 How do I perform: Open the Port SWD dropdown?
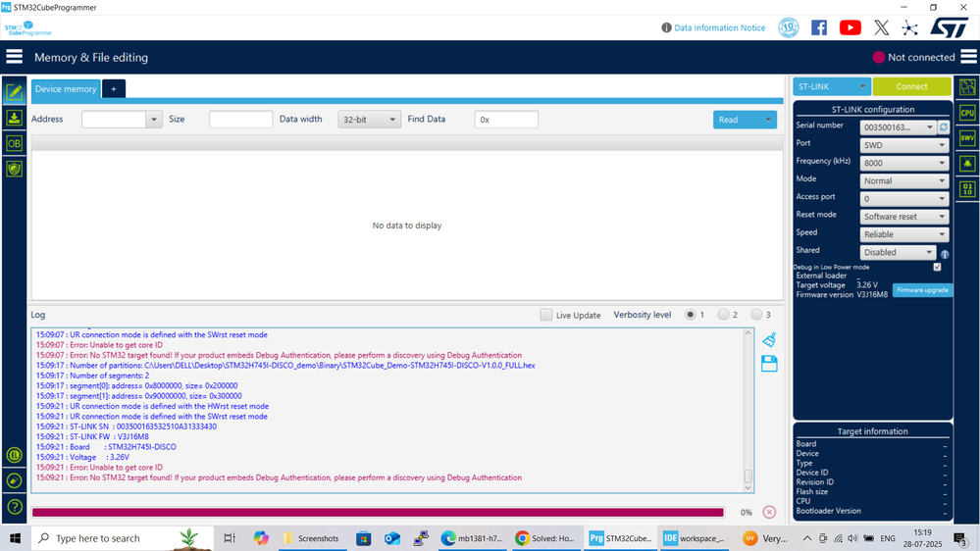903,145
